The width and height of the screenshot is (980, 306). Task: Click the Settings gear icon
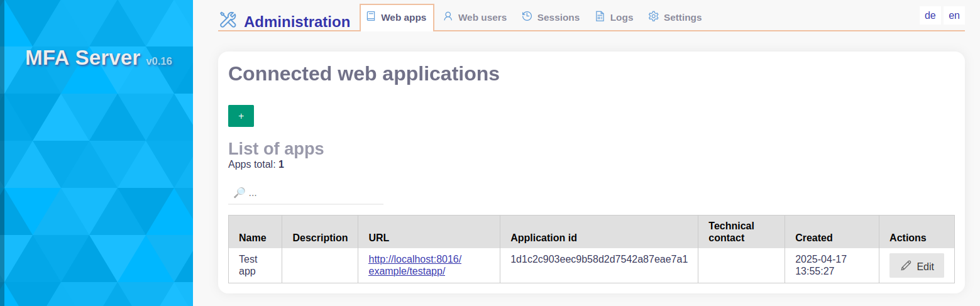pyautogui.click(x=654, y=16)
